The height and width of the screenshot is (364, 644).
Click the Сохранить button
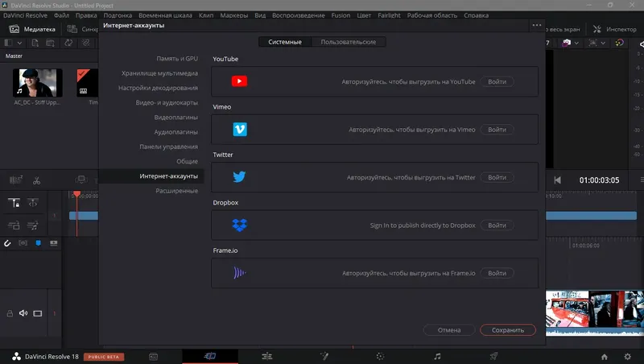point(508,330)
